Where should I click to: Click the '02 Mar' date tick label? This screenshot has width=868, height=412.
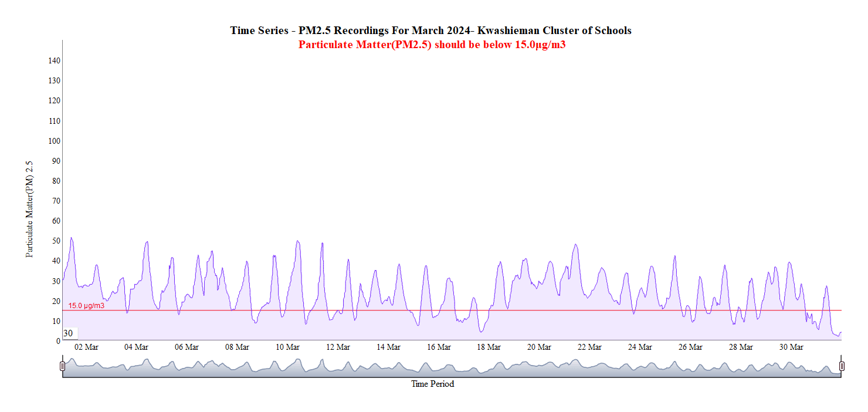coord(86,347)
